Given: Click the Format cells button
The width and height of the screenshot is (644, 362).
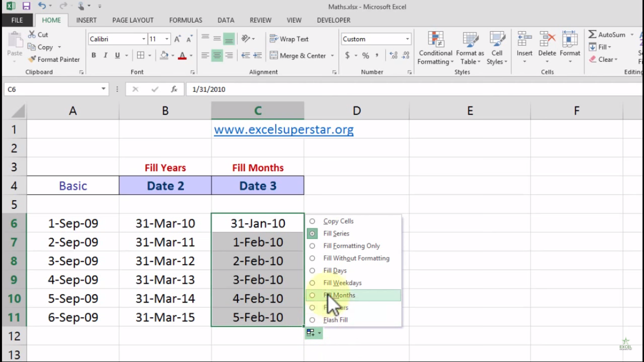Looking at the screenshot, I should [570, 48].
